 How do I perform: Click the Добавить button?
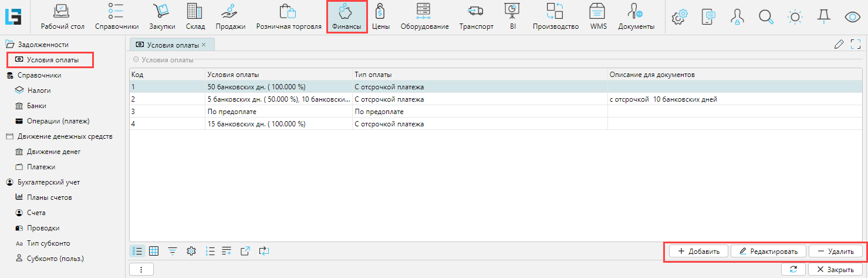tap(698, 251)
